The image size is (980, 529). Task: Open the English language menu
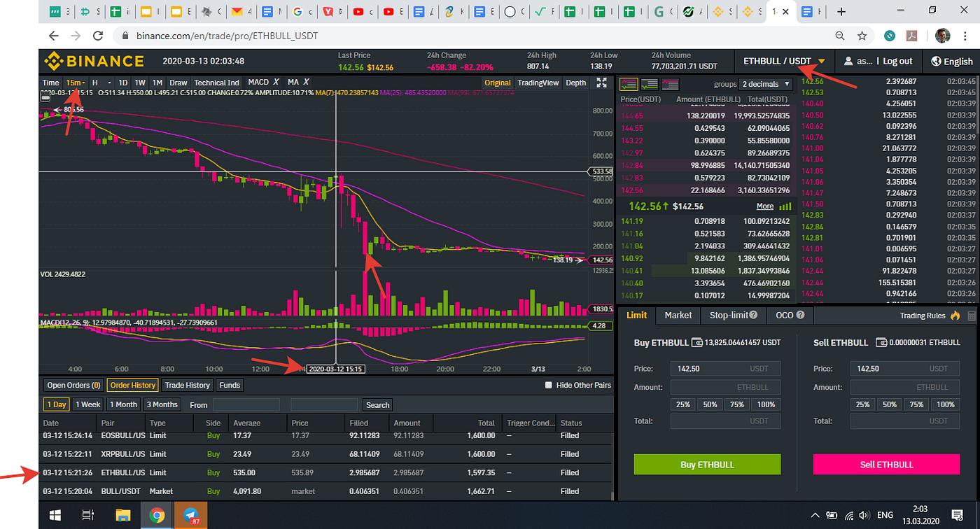coord(951,61)
